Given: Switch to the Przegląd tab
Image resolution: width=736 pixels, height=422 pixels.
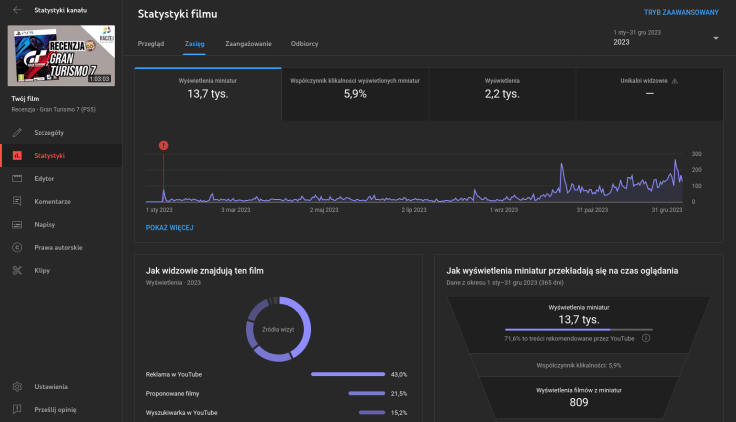Looking at the screenshot, I should point(150,45).
